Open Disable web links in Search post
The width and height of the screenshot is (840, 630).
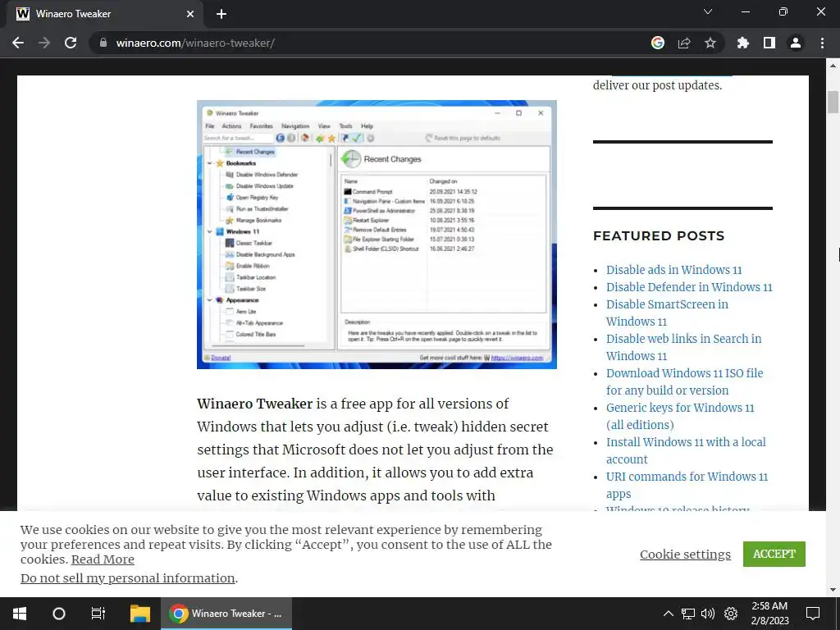tap(683, 347)
